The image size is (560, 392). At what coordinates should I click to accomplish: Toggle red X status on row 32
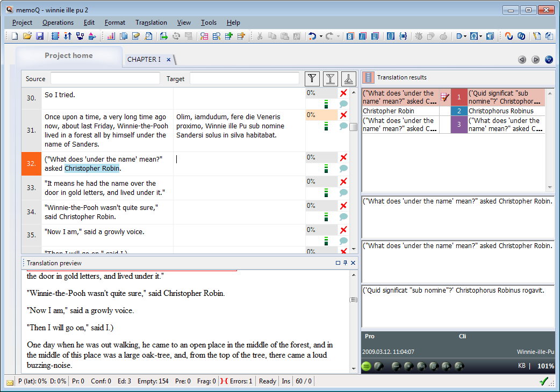pyautogui.click(x=343, y=157)
